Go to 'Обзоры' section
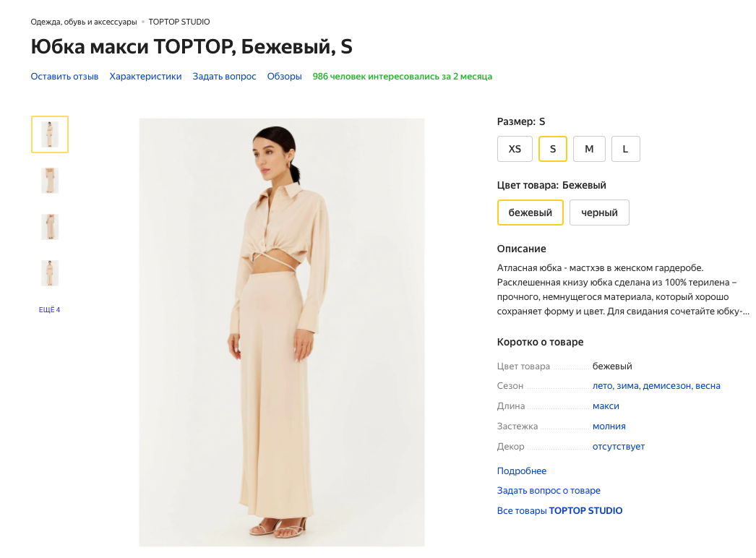 coord(284,76)
